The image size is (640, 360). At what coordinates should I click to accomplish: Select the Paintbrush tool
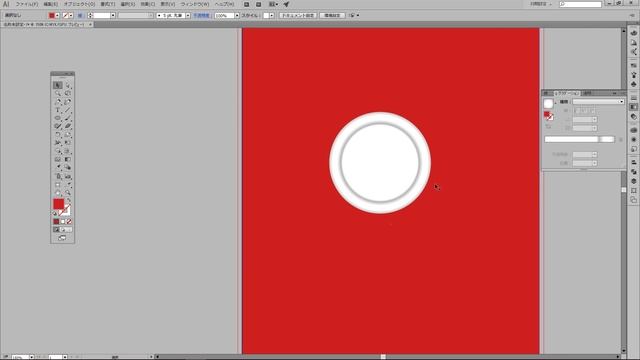tap(68, 118)
